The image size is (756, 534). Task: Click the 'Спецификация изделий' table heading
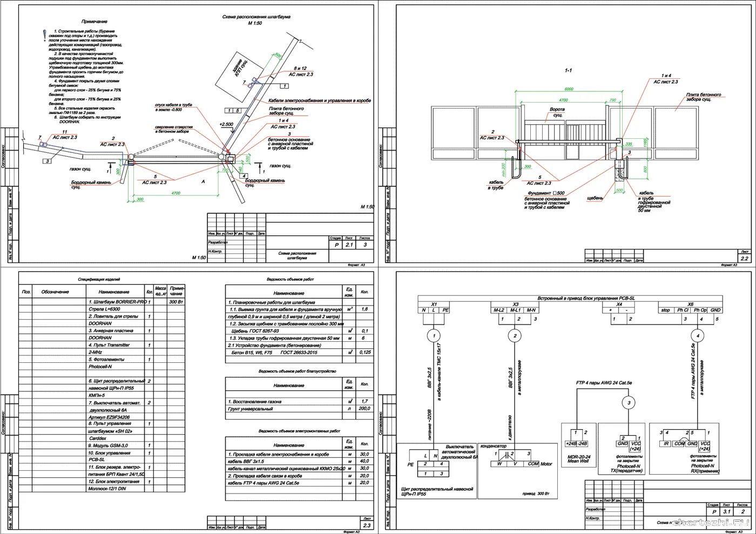pos(99,279)
